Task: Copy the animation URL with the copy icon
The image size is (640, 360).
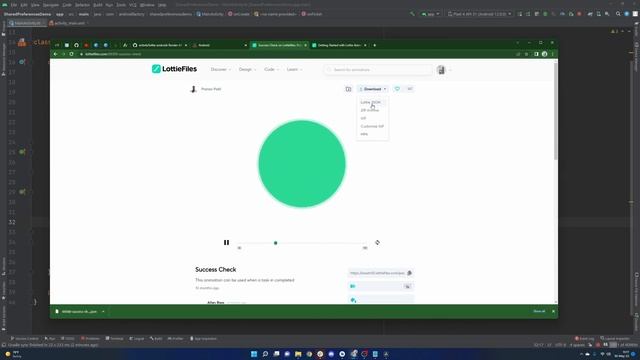Action: tap(409, 273)
